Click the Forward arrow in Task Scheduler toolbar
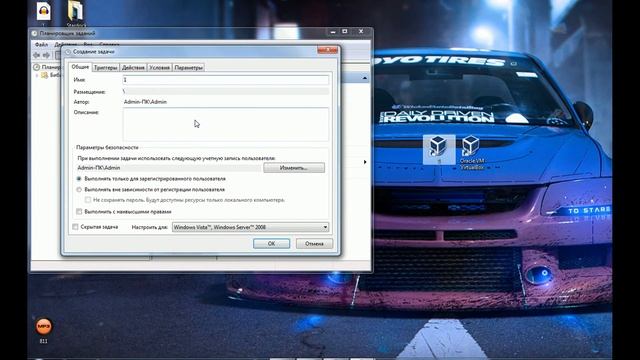 click(x=47, y=55)
